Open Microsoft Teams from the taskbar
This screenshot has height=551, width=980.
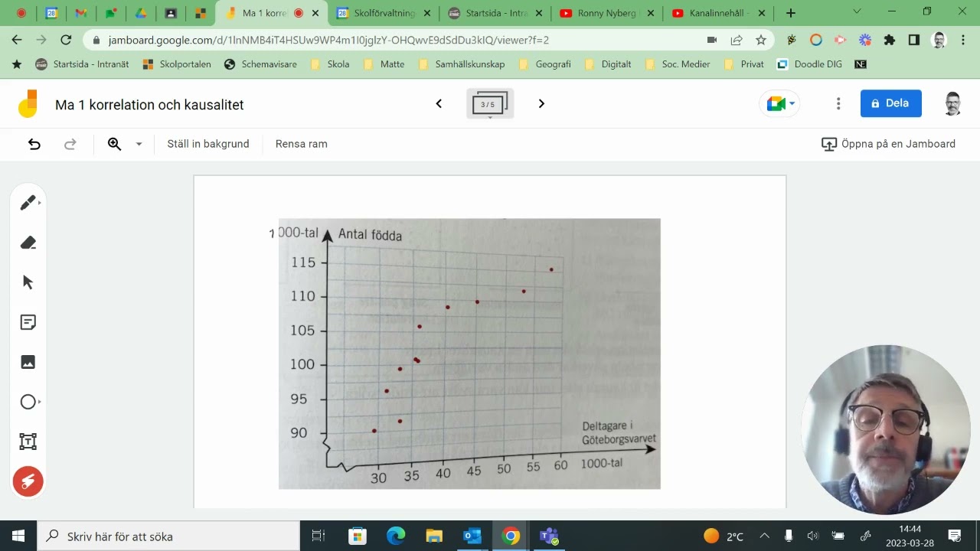point(549,536)
